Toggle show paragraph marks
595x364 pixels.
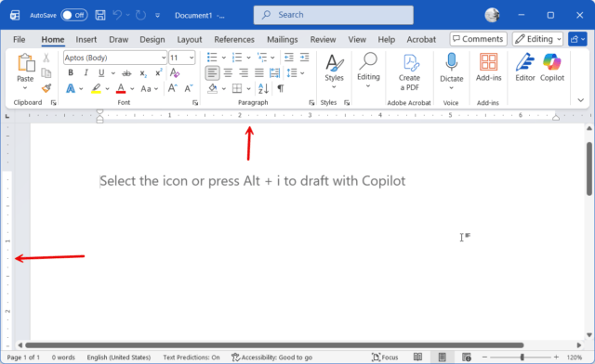[x=281, y=88]
